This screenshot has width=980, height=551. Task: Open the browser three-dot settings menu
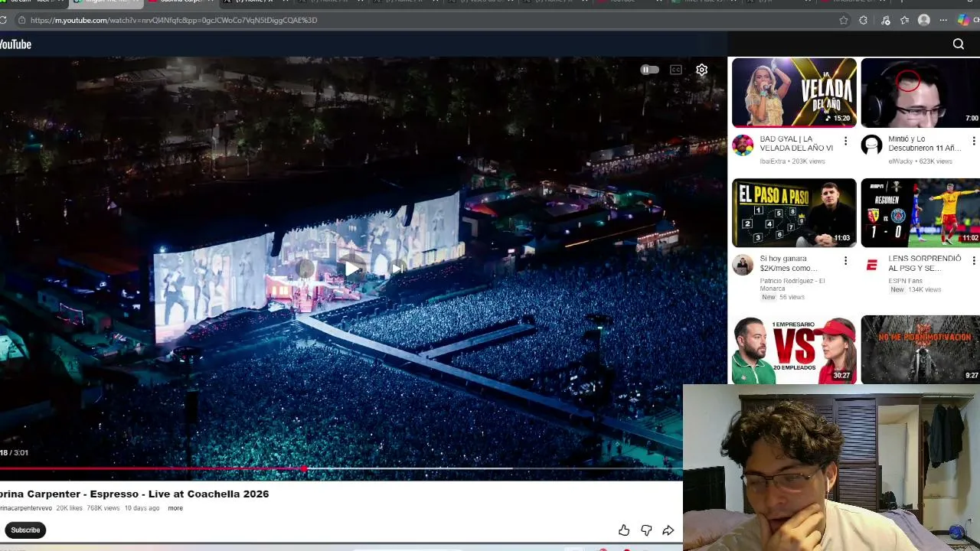pos(943,21)
